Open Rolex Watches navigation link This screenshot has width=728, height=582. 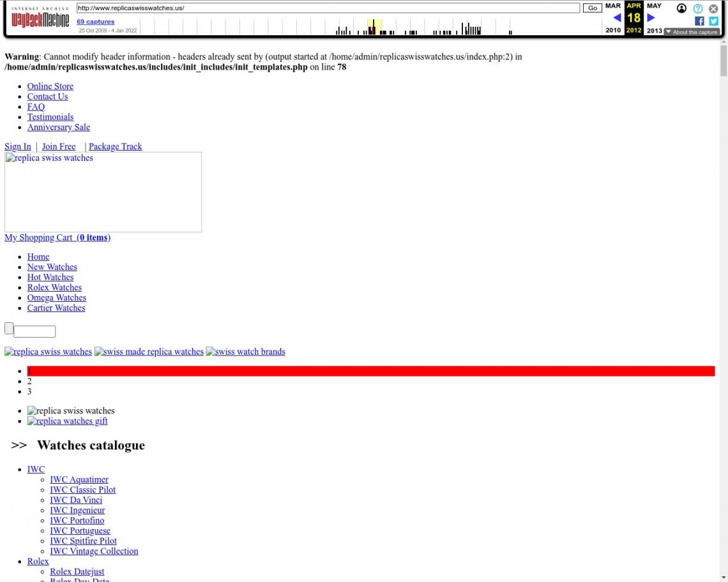pyautogui.click(x=54, y=288)
